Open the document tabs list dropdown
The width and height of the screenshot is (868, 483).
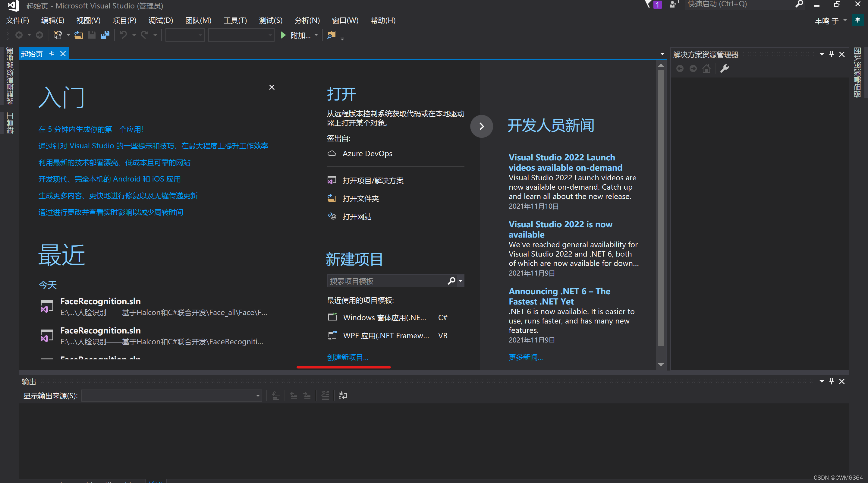662,54
